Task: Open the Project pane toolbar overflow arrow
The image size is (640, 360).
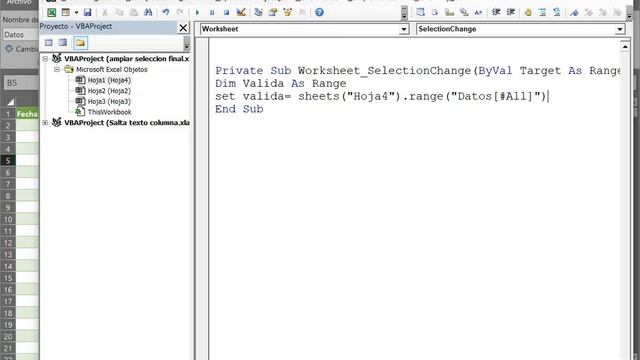Action: tap(187, 43)
